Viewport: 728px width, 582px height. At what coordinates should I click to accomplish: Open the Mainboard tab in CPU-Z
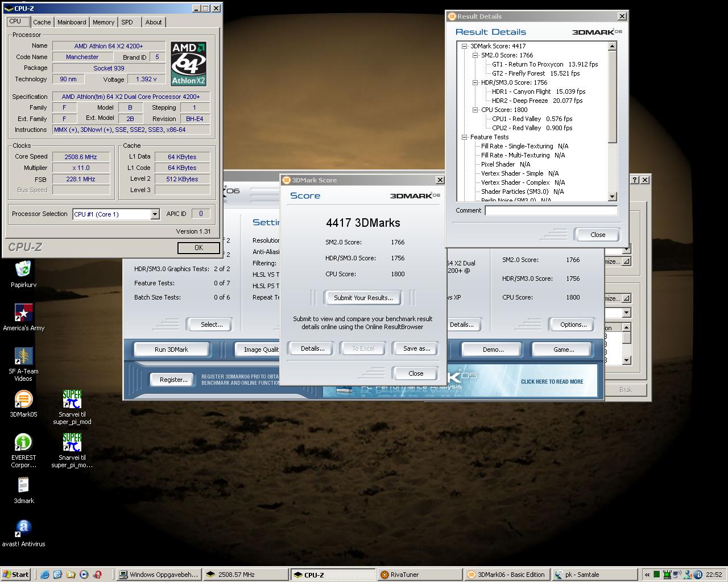coord(72,22)
